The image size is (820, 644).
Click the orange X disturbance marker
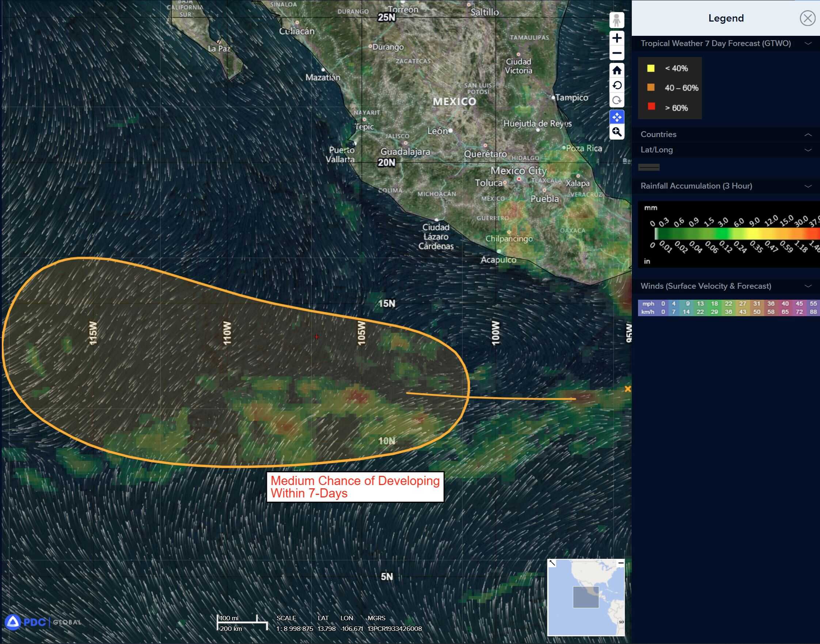point(627,389)
